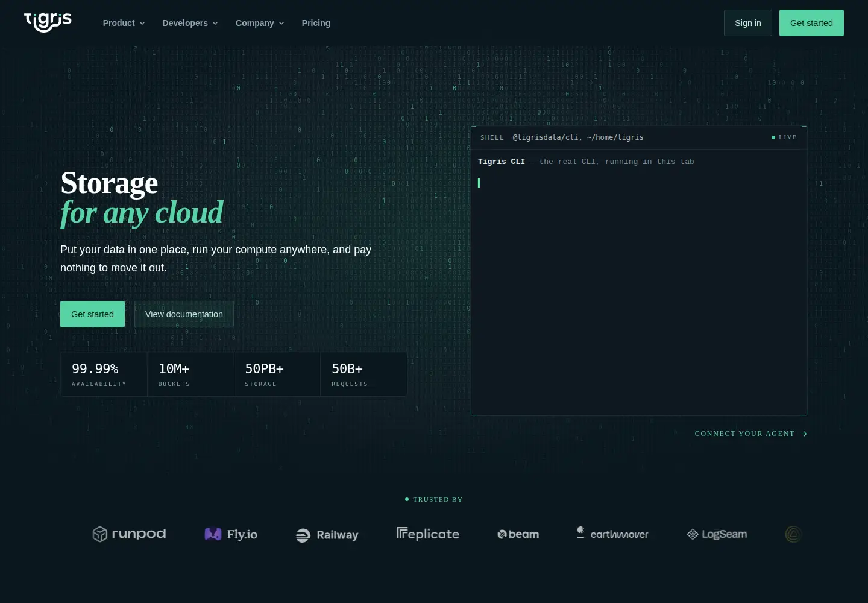Click the 50B+ requests stat
Screen dimensions: 868x603
coord(363,374)
